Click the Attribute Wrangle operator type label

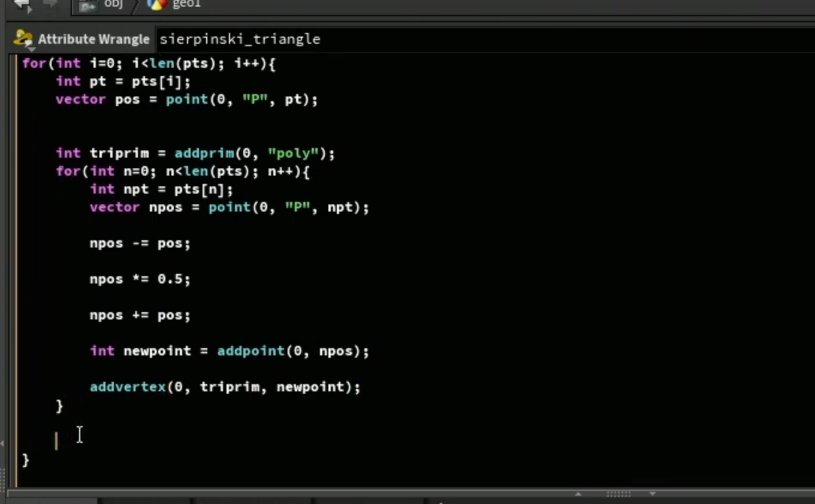pos(93,40)
